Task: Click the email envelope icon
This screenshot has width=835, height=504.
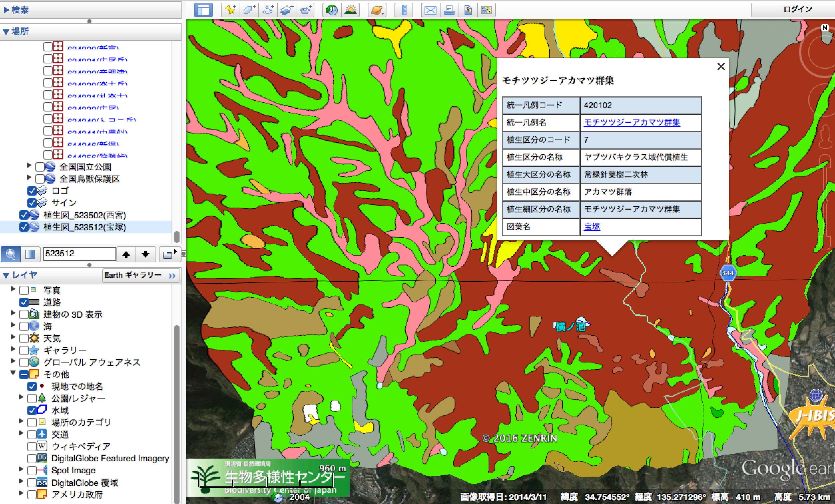Action: pos(431,10)
